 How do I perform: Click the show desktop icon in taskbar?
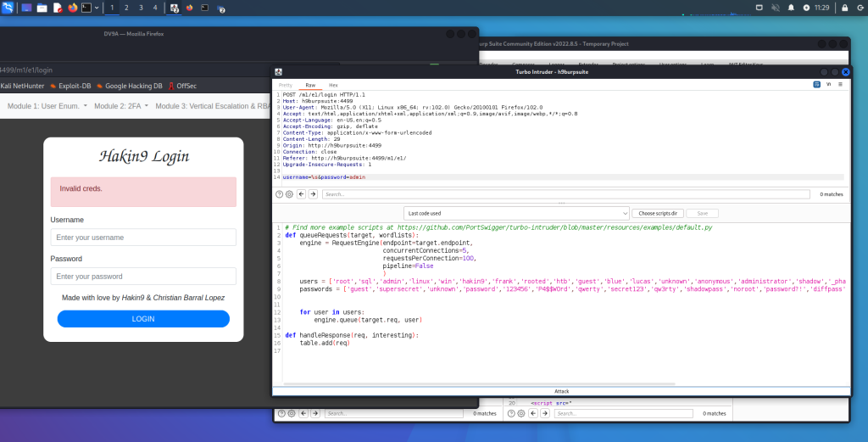[x=26, y=8]
